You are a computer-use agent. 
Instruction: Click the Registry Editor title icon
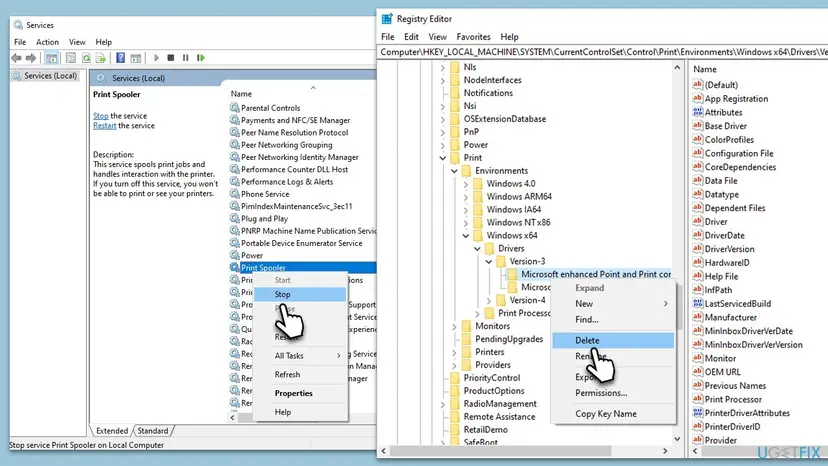pos(387,19)
